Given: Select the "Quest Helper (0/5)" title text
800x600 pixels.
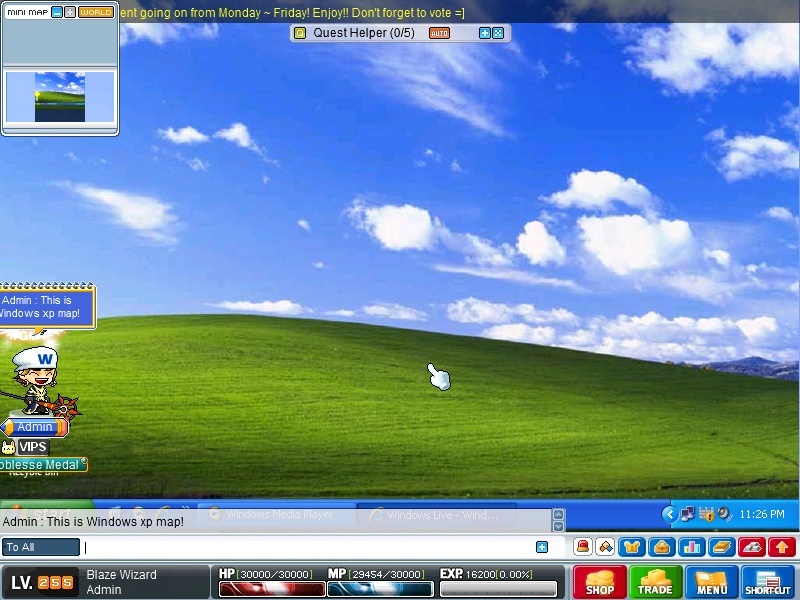Looking at the screenshot, I should (x=364, y=33).
